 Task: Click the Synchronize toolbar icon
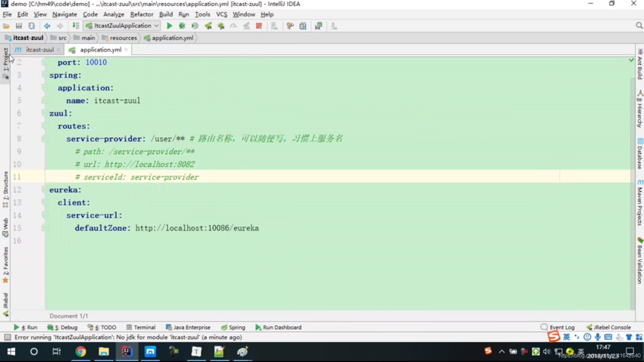click(32, 26)
